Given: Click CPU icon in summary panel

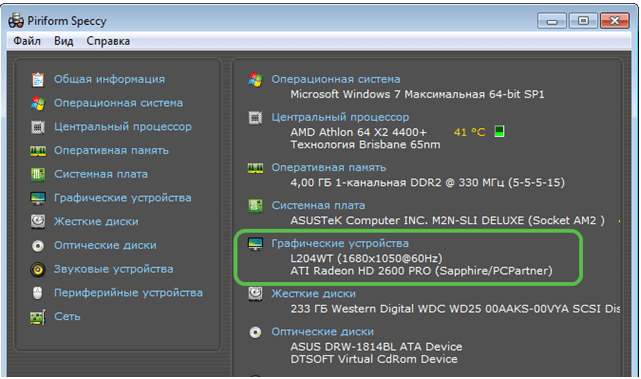Looking at the screenshot, I should point(256,118).
